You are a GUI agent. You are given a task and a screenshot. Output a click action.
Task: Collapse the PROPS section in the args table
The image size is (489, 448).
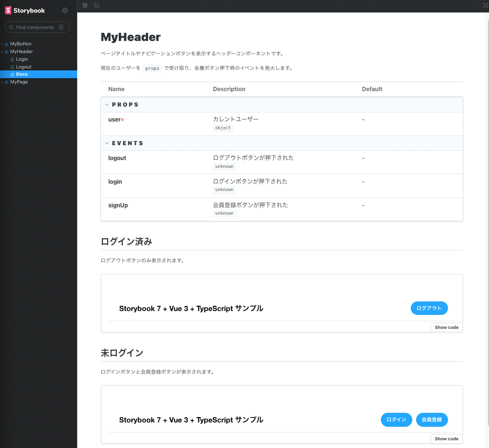click(107, 104)
